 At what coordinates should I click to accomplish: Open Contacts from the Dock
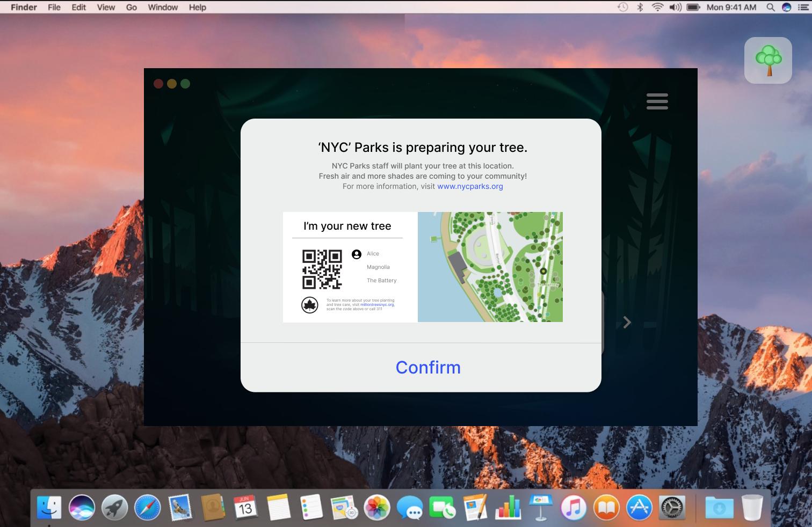[213, 507]
